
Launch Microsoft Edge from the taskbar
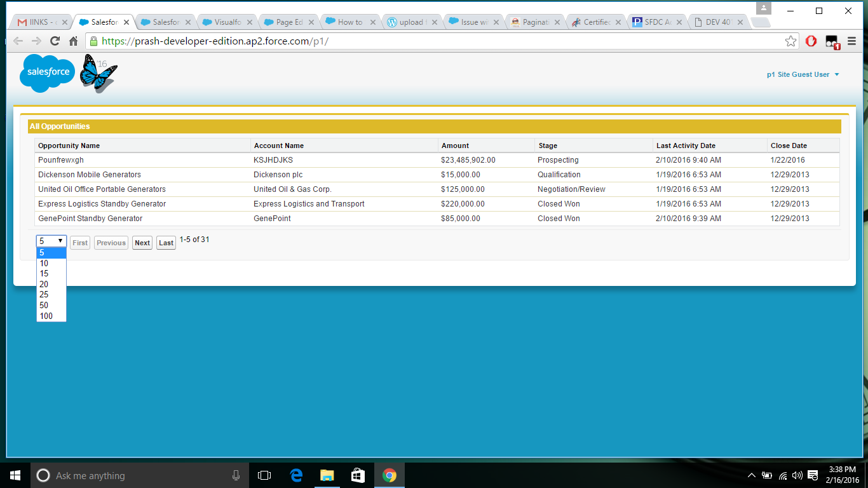pos(296,475)
